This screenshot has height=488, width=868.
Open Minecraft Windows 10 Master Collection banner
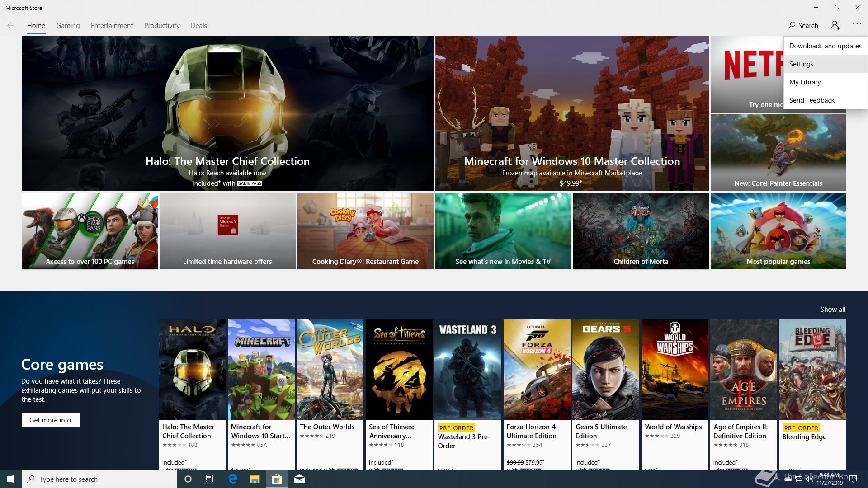(x=572, y=113)
